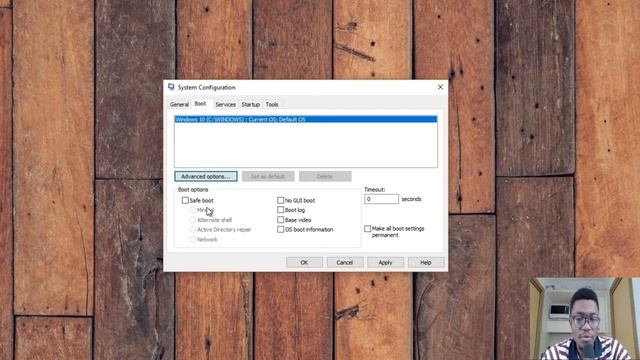Image resolution: width=640 pixels, height=360 pixels.
Task: Select the Boot tab
Action: (200, 104)
